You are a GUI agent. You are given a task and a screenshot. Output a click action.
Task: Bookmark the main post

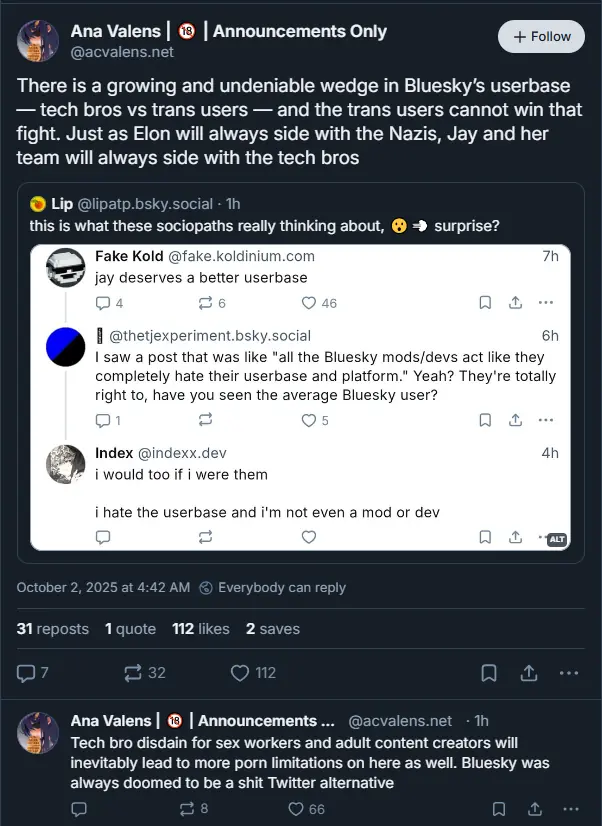pos(489,673)
